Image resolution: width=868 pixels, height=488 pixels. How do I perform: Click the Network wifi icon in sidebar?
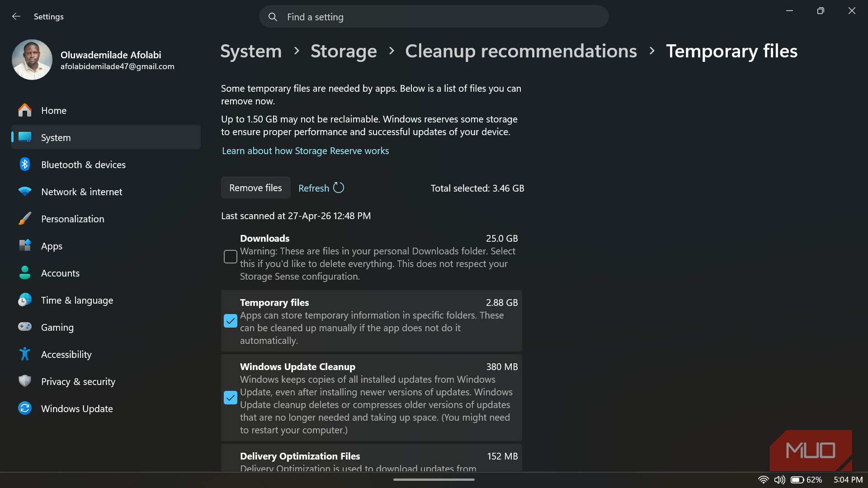pyautogui.click(x=25, y=192)
